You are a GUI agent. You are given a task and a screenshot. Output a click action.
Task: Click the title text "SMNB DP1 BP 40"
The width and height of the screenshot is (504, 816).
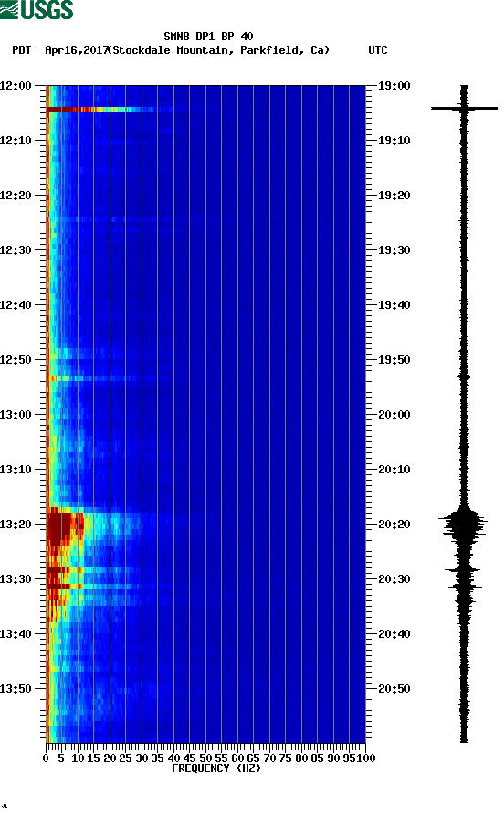pos(208,37)
